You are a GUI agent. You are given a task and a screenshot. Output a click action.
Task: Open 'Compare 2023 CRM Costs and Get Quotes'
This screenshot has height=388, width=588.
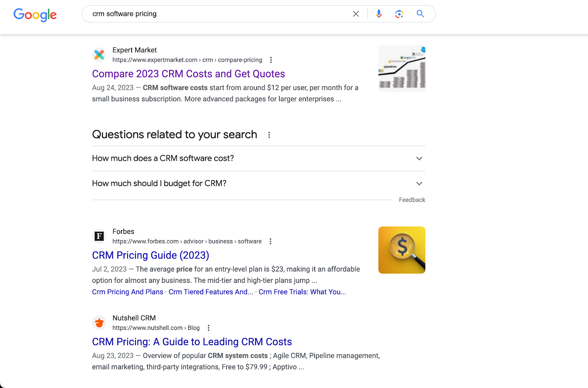(189, 74)
